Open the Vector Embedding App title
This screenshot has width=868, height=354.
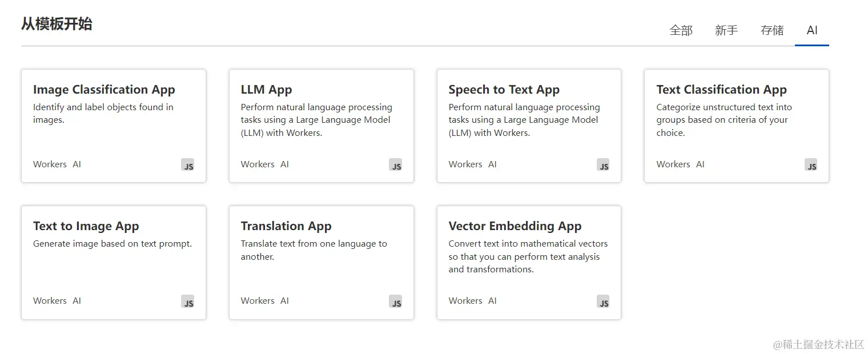point(515,226)
